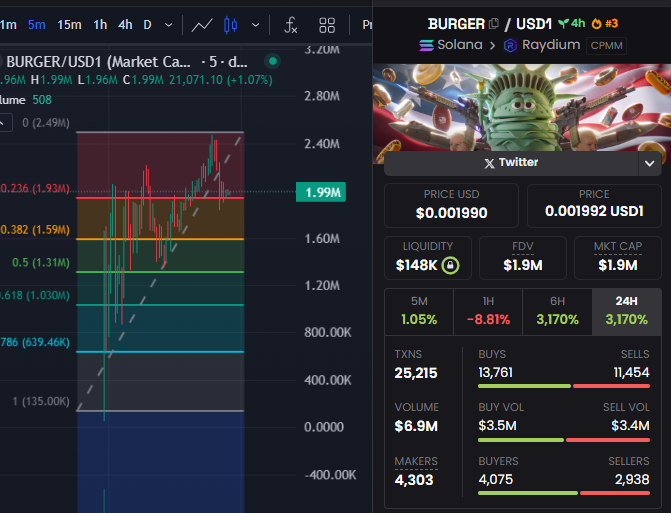This screenshot has height=513, width=671.
Task: Click the SELLS 11,454 value
Action: point(632,373)
